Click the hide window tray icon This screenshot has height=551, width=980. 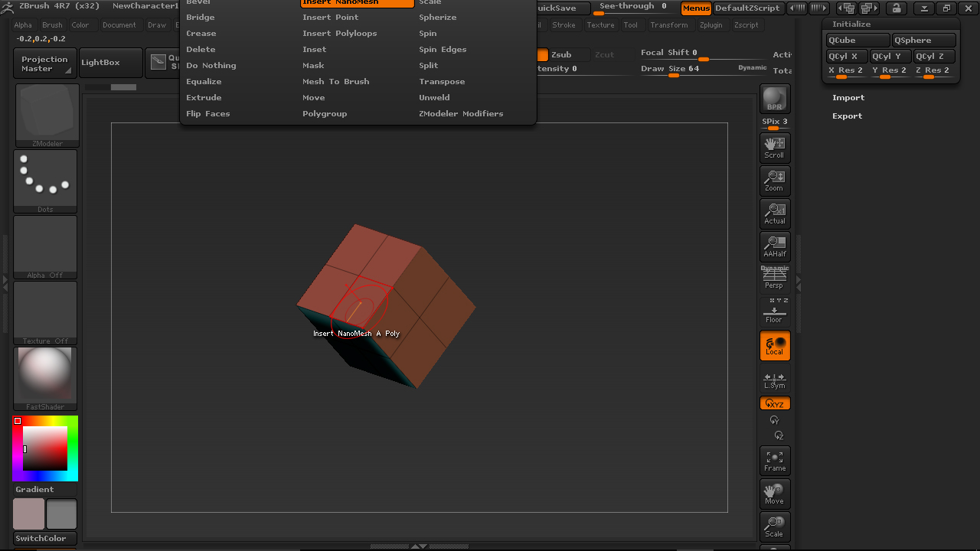click(925, 8)
